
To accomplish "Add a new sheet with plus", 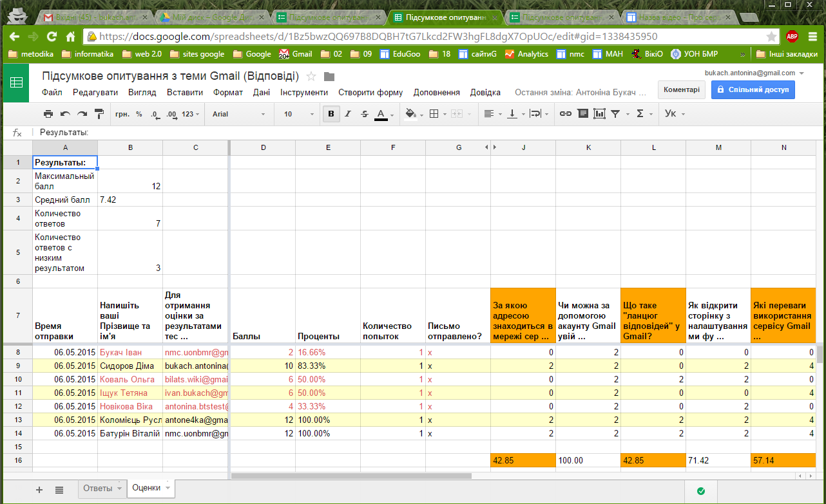I will pos(39,489).
